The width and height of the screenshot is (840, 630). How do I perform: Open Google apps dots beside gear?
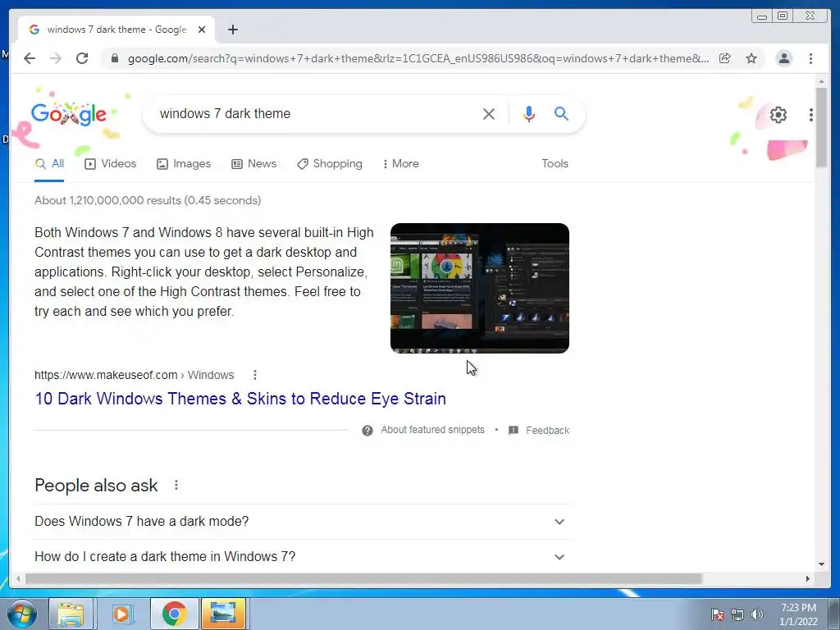pos(811,114)
